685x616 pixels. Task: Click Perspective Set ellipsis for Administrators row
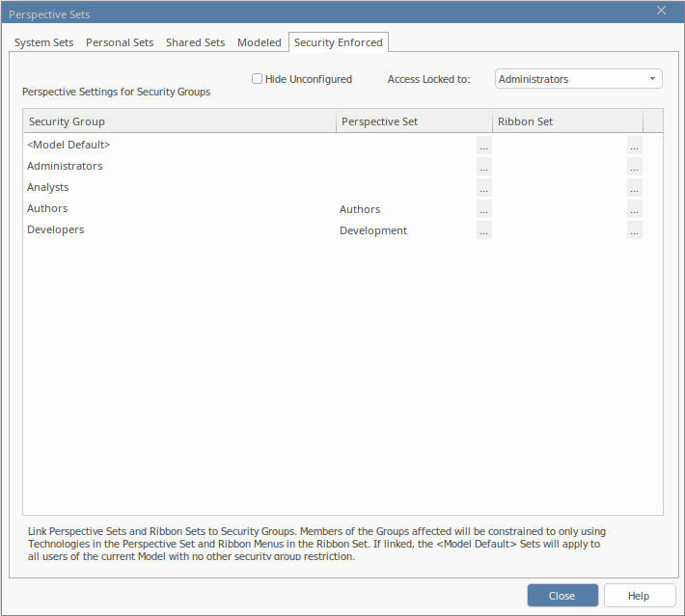(483, 167)
